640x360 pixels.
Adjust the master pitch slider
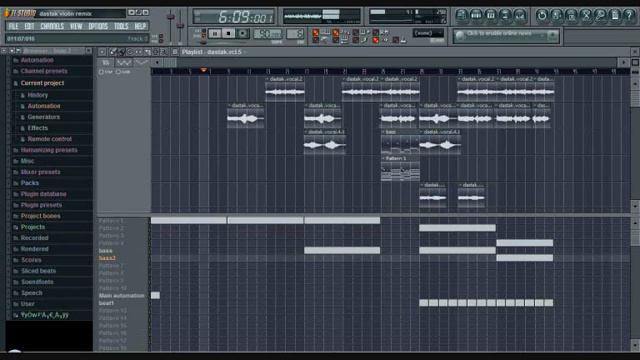180,27
